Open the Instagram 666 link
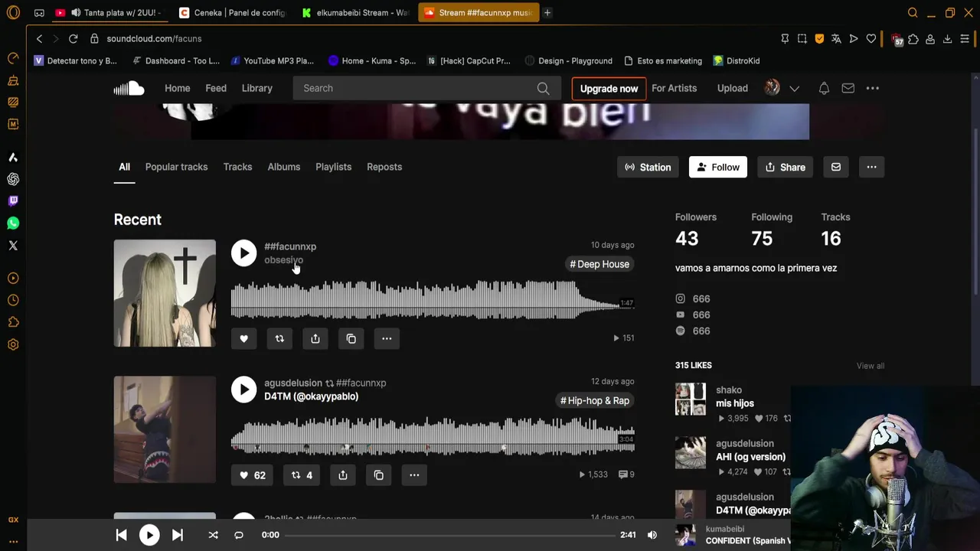 [x=693, y=298]
